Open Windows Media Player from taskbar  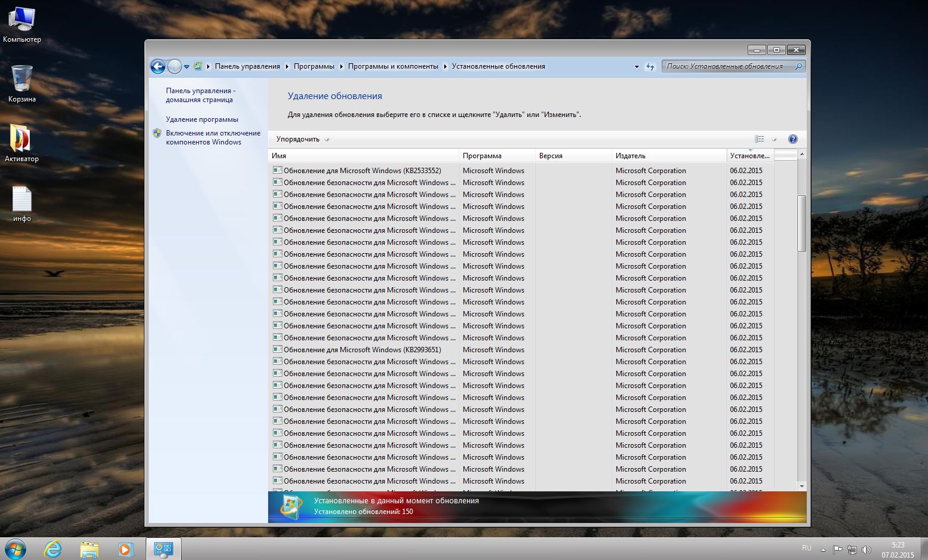pos(125,549)
